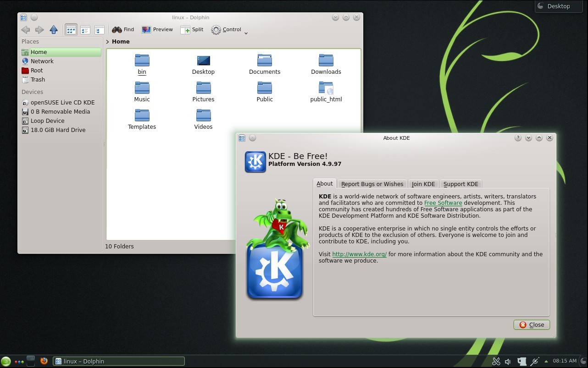Open the Report Bugs or Wishes tab
The height and width of the screenshot is (368, 588).
372,184
